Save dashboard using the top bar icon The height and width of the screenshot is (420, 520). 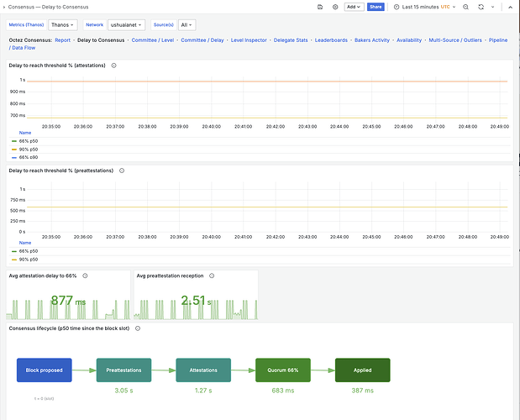pyautogui.click(x=320, y=7)
